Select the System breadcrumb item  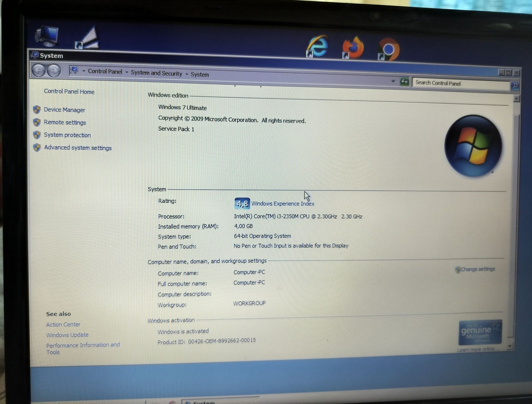pos(200,75)
